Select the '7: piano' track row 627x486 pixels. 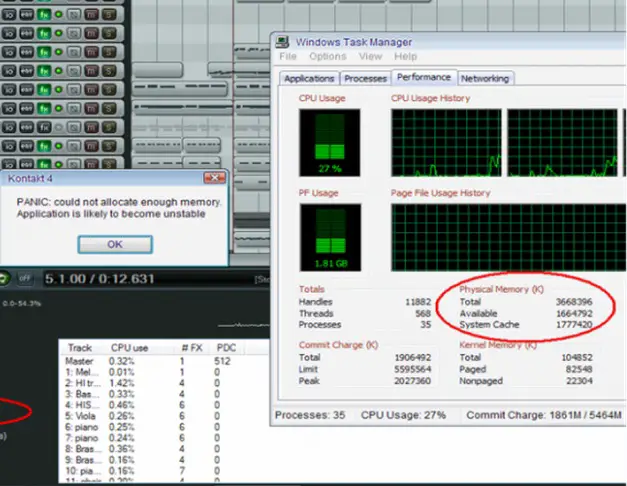pyautogui.click(x=164, y=438)
